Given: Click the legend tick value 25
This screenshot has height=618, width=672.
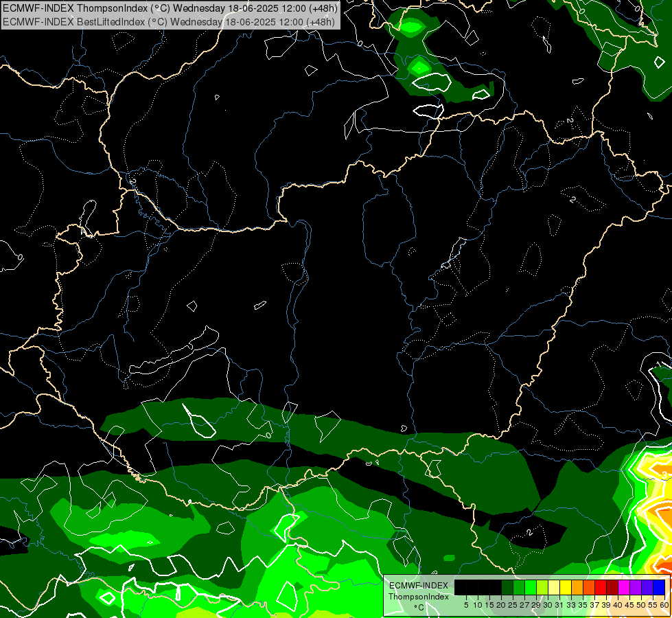Looking at the screenshot, I should tap(513, 605).
